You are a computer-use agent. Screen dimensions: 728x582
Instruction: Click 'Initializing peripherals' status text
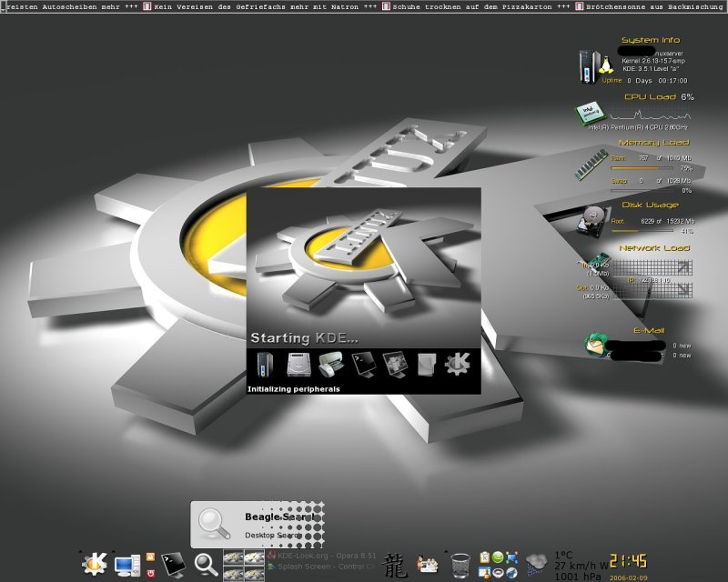[x=293, y=389]
